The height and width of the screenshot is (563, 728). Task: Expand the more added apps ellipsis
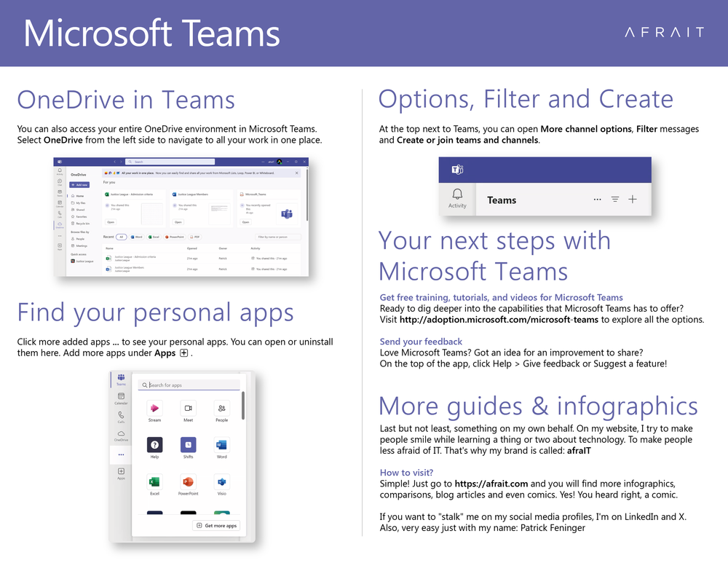click(x=122, y=454)
